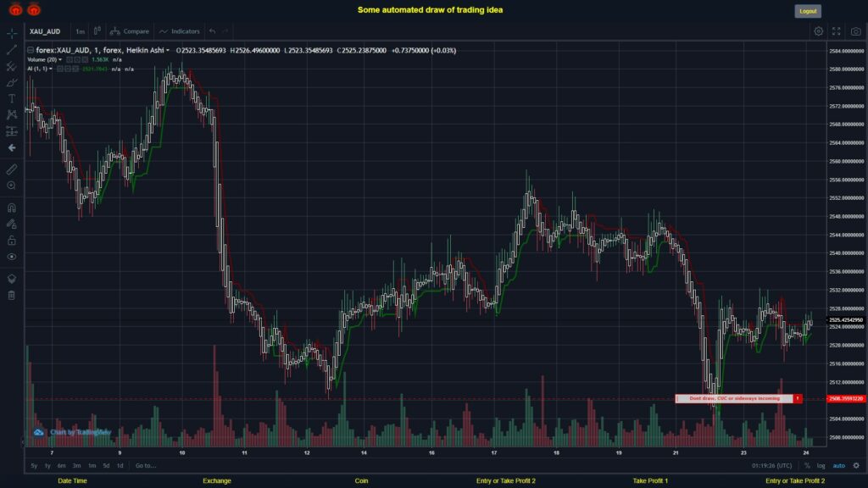Select the brush drawing tool
This screenshot has width=868, height=488.
coord(12,82)
